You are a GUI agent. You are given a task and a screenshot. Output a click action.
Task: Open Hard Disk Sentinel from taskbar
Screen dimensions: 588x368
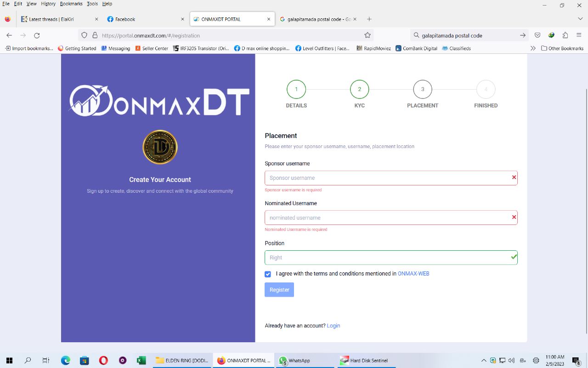[367, 361]
